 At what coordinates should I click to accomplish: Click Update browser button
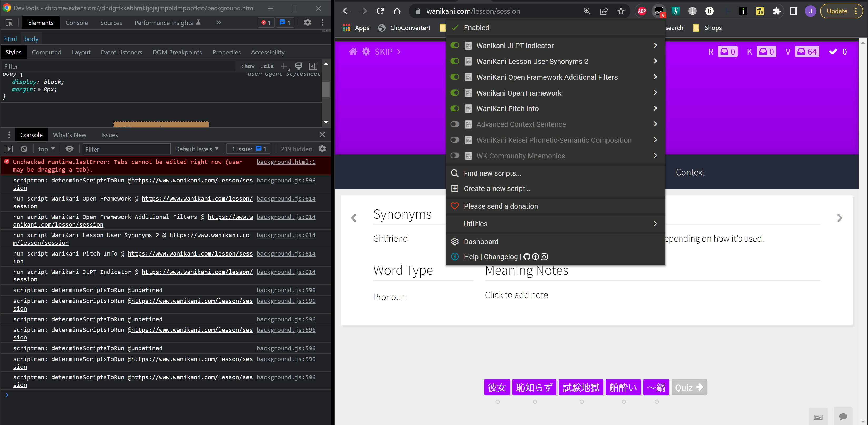point(841,11)
